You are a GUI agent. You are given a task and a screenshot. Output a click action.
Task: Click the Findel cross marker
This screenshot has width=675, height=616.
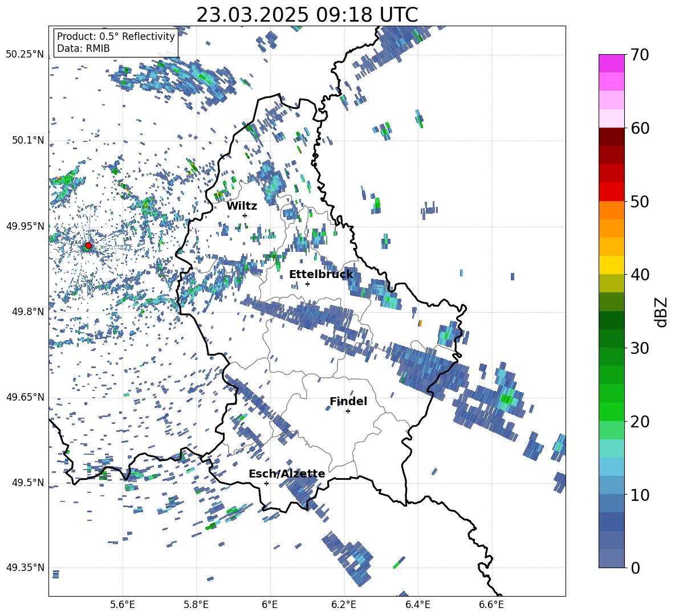point(348,411)
